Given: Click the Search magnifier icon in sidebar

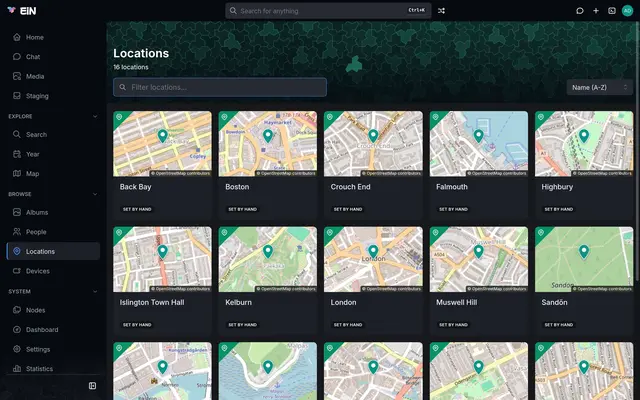Looking at the screenshot, I should point(17,134).
